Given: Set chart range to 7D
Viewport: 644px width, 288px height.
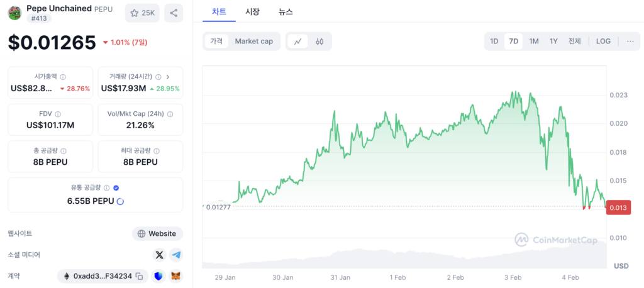Looking at the screenshot, I should (x=513, y=41).
